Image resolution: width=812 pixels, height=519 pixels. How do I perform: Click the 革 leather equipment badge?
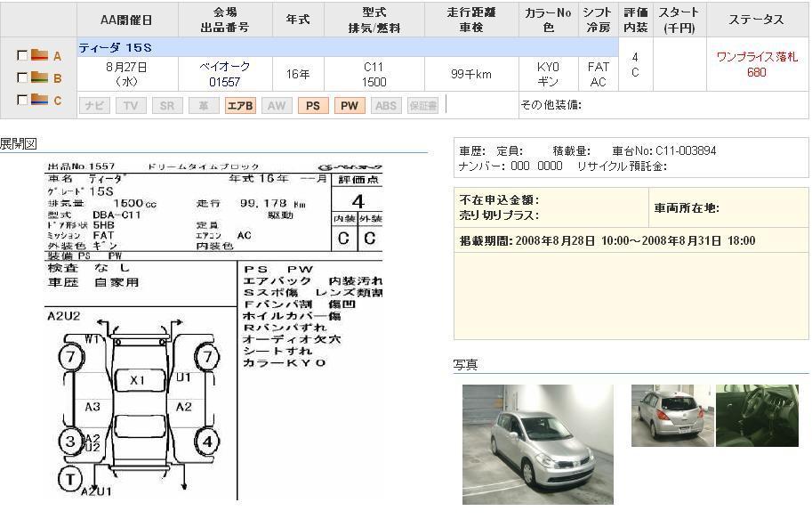pyautogui.click(x=204, y=106)
